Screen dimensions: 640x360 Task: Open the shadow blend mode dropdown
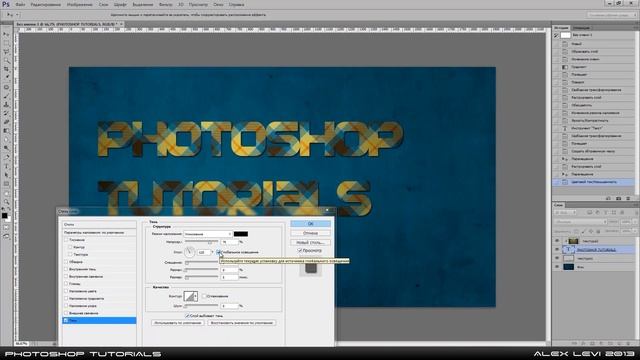[207, 234]
